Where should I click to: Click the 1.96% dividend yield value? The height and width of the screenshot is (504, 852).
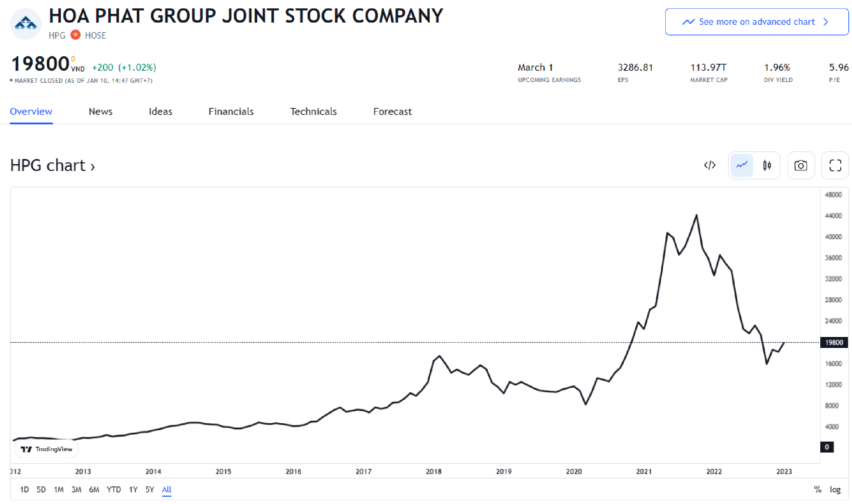(777, 67)
